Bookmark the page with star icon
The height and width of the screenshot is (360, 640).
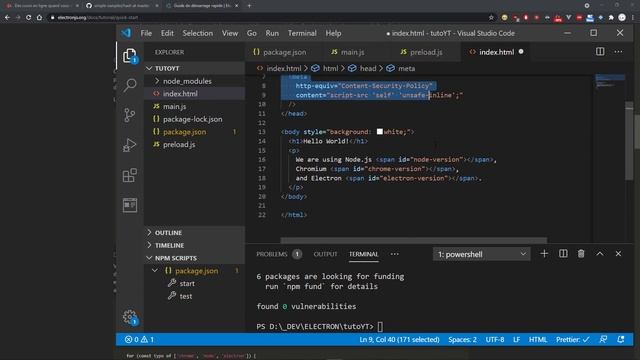click(491, 18)
